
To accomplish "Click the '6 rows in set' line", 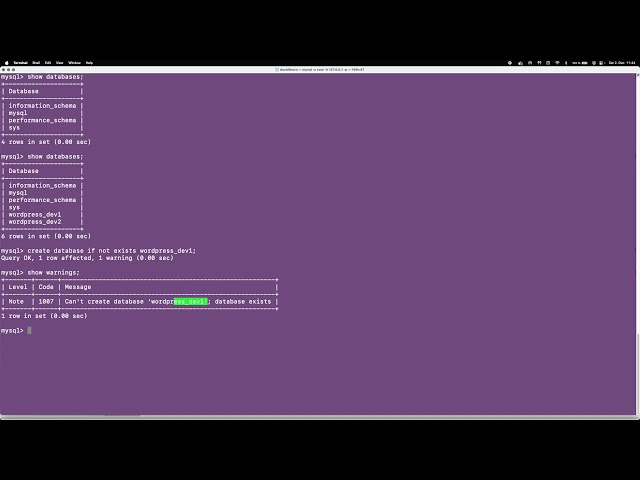I will tap(46, 236).
